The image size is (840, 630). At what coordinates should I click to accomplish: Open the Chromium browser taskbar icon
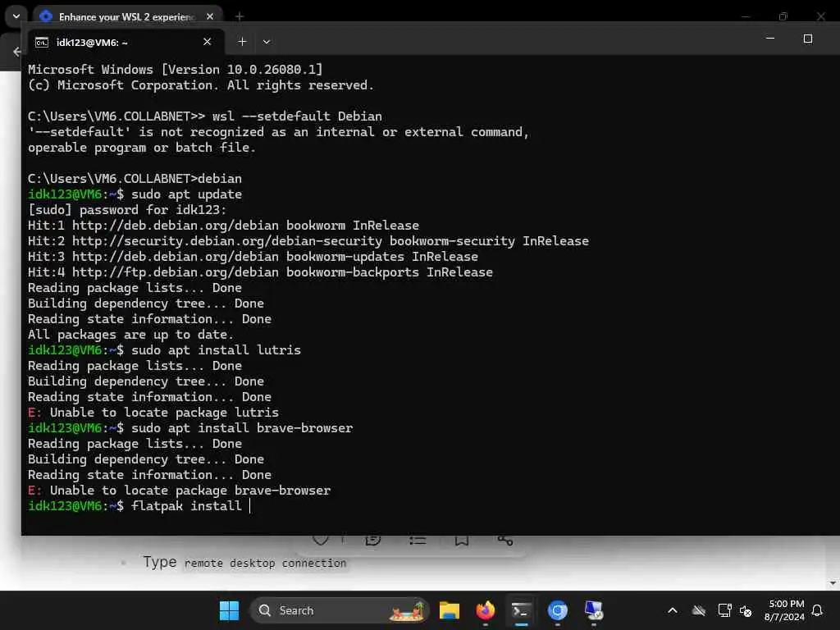557,610
